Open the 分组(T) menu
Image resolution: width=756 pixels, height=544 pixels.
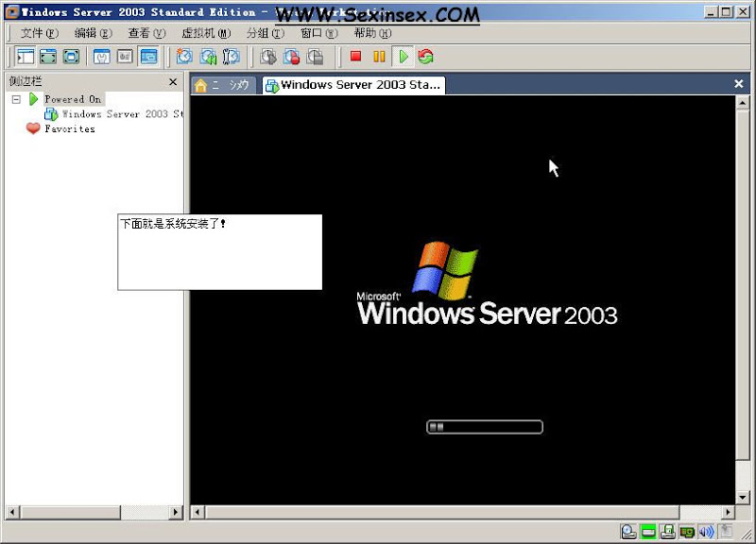click(x=266, y=33)
